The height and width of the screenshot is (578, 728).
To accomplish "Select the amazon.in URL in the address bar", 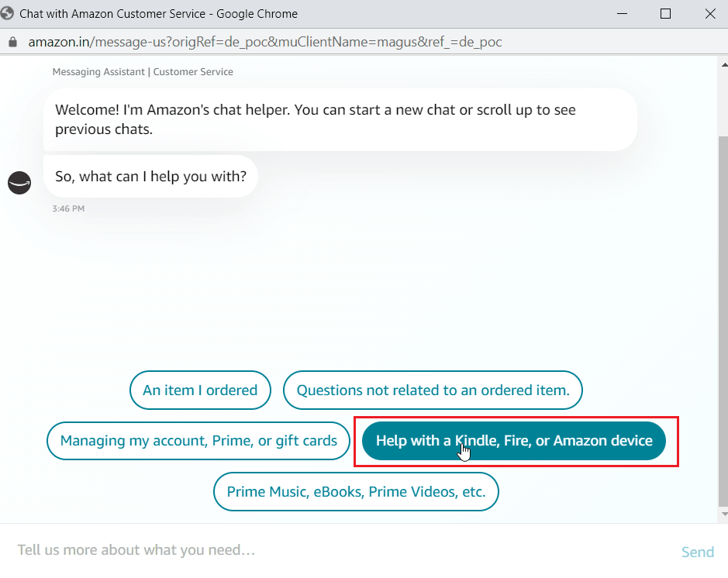I will [265, 42].
